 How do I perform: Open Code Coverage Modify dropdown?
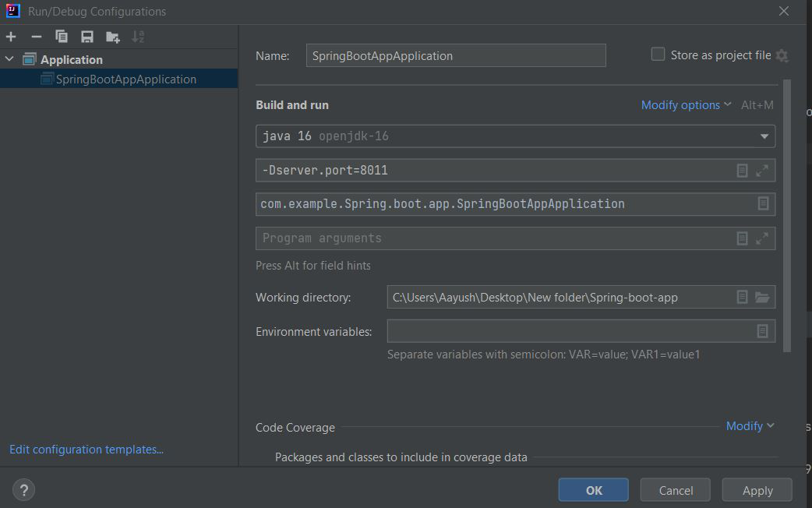point(750,426)
